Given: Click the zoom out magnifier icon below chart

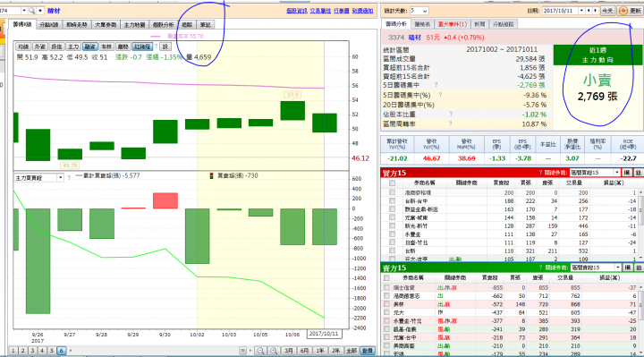Looking at the screenshot, I should pos(260,351).
